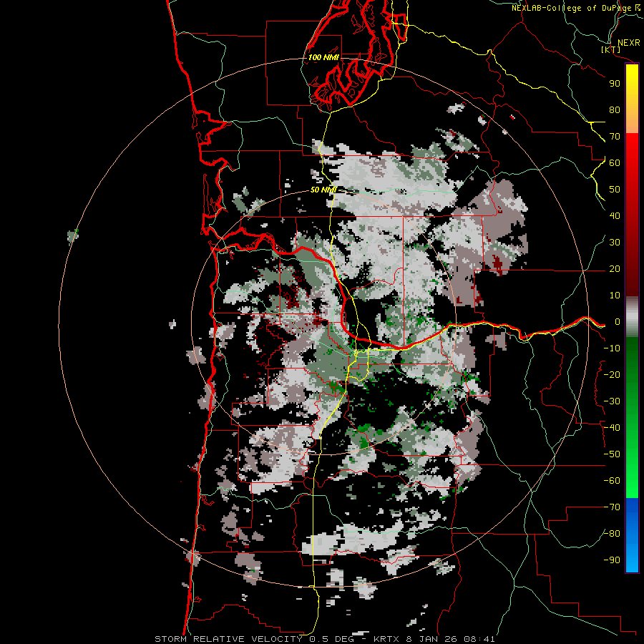
Task: Click the "[KT]" units label
Action: tap(611, 49)
